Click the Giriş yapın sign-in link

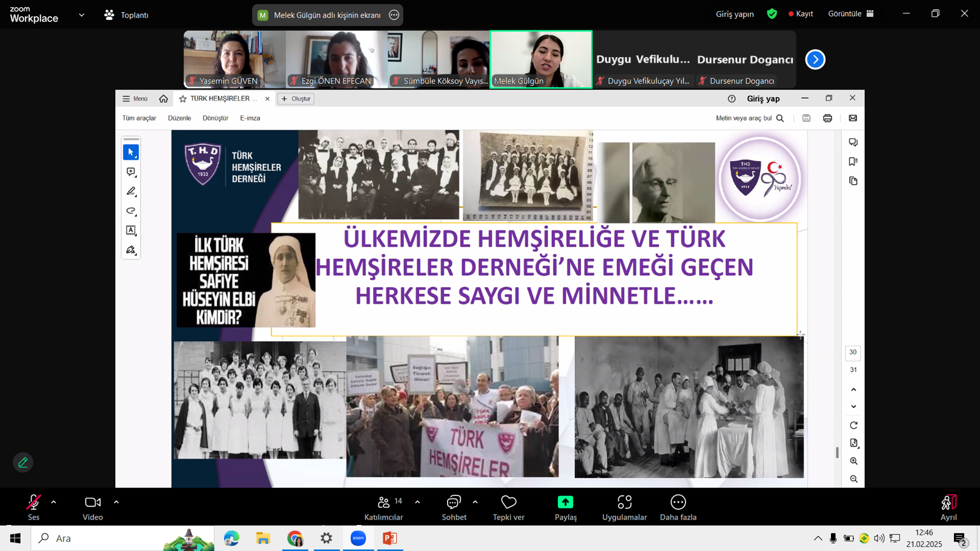tap(734, 14)
